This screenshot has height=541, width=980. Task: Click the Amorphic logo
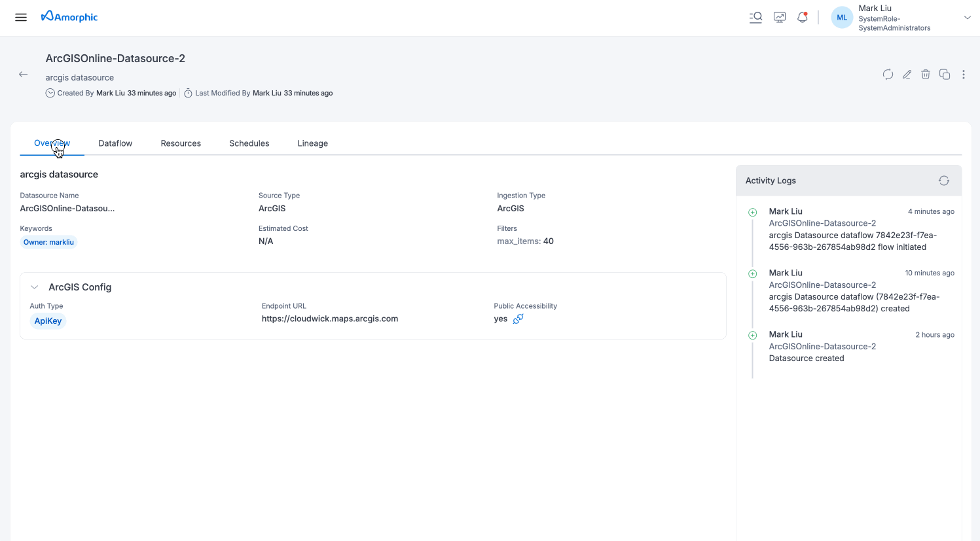[69, 17]
